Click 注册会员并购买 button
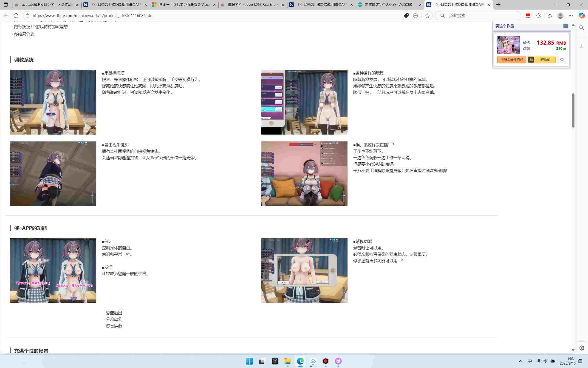588x368 pixels. point(512,60)
